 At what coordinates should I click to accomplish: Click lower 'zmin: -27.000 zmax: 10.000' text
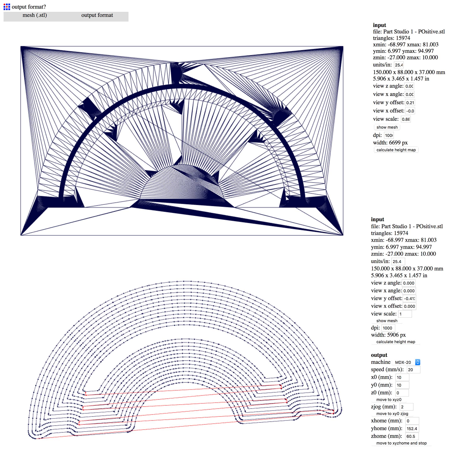tap(403, 254)
